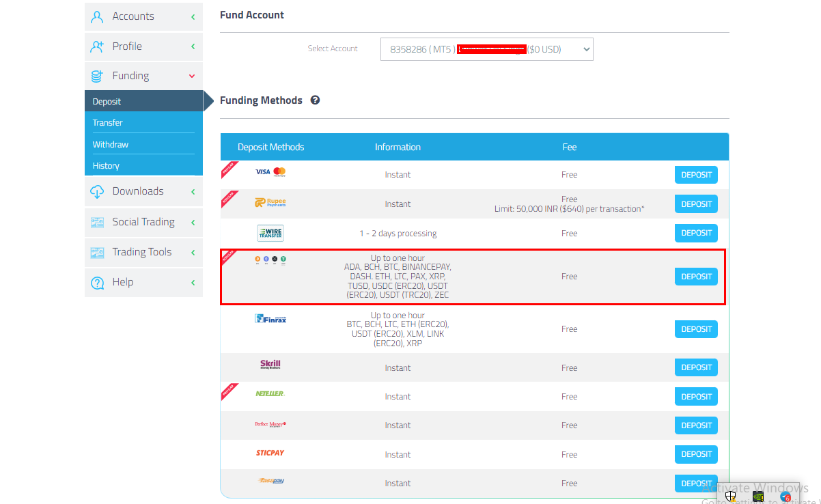Click the Wire Transfer logo
The width and height of the screenshot is (821, 504).
[x=270, y=233]
